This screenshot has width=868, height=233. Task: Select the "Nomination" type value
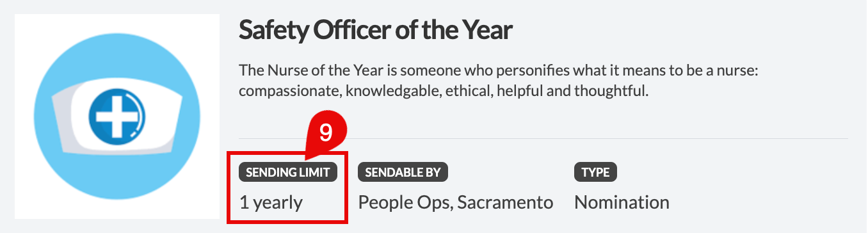pos(622,203)
